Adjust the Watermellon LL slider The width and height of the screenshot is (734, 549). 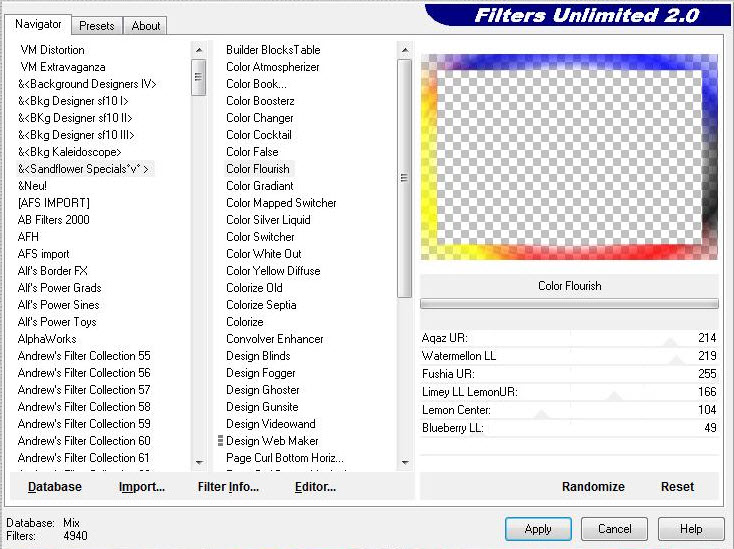pos(569,356)
